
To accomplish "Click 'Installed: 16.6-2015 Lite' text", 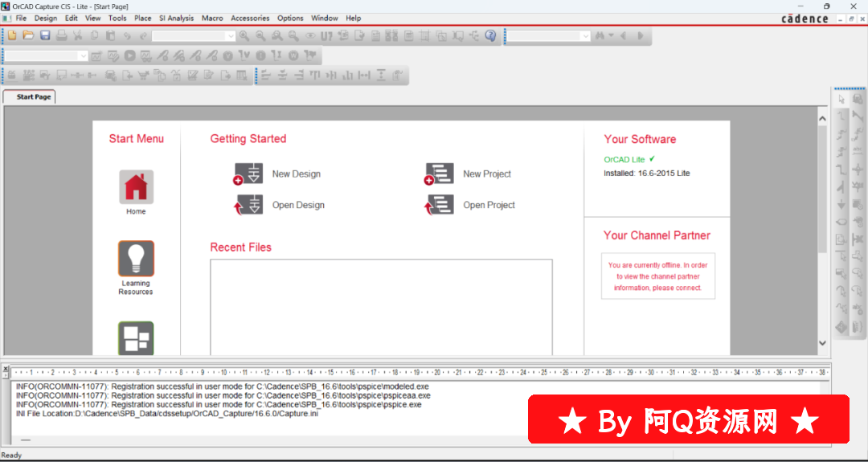I will tap(646, 174).
